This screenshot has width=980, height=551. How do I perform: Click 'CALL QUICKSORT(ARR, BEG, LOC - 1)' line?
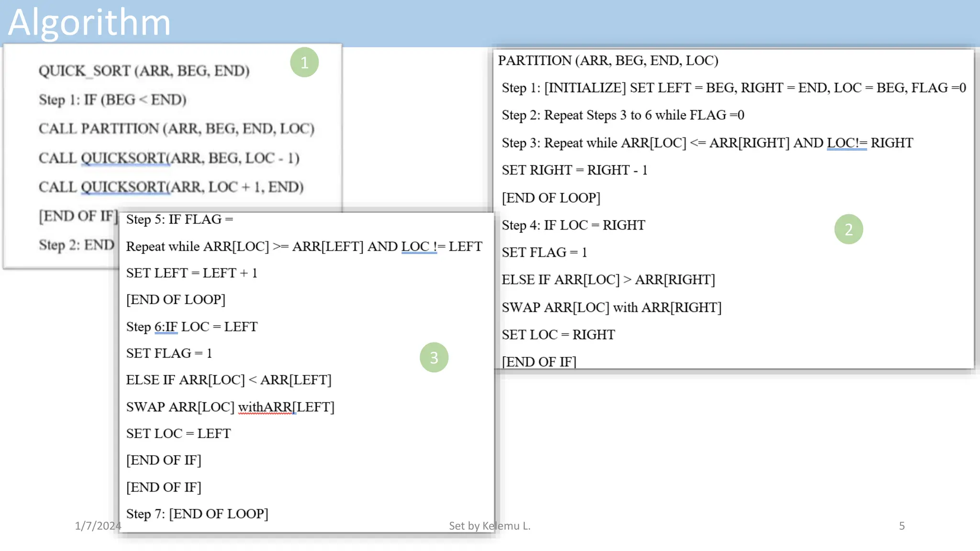pyautogui.click(x=169, y=158)
